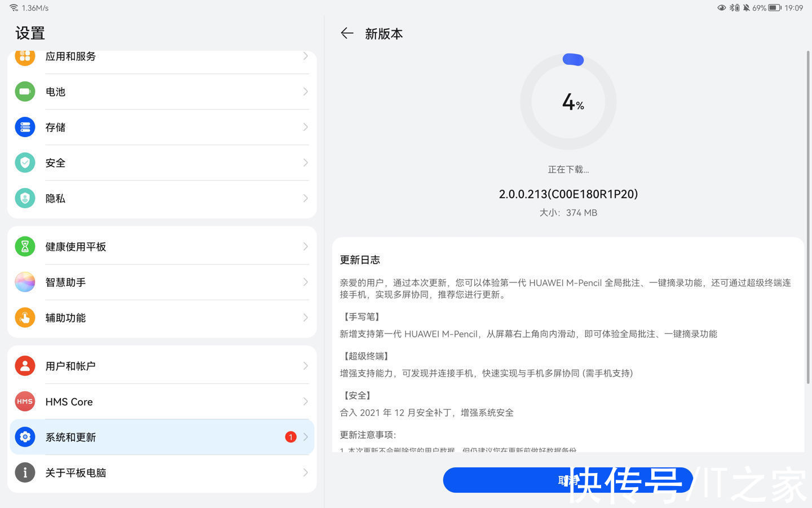Tap the 1.36M/s network speed indicator
The image size is (812, 508).
coord(35,8)
